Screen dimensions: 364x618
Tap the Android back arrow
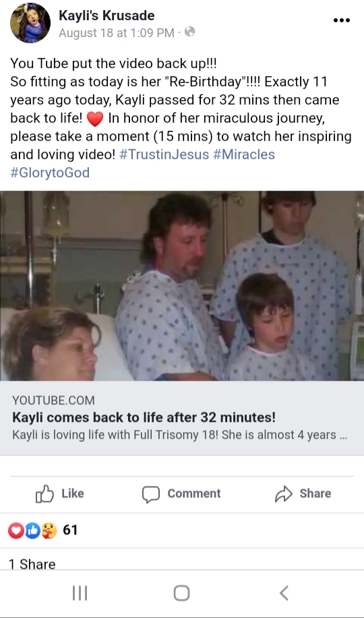[284, 593]
